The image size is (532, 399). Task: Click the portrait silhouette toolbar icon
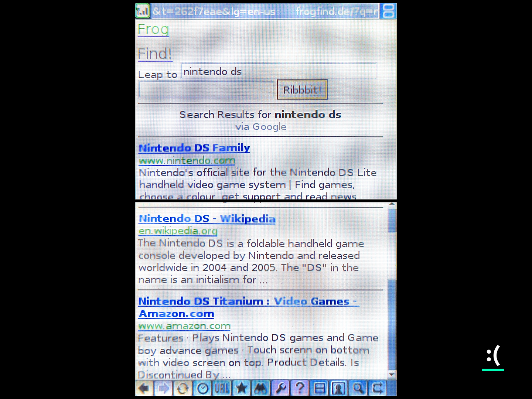[339, 388]
